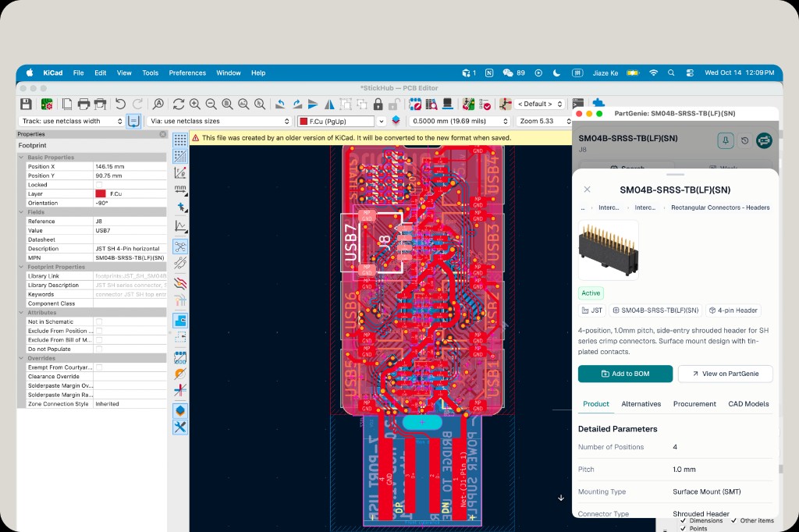Open the Via size dropdown
The height and width of the screenshot is (532, 799).
(219, 121)
